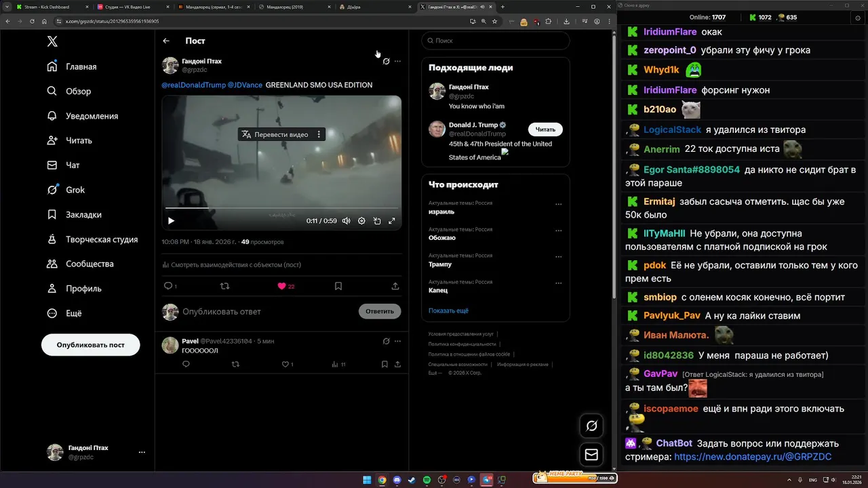Open floating Grok button bottom right

(x=591, y=426)
